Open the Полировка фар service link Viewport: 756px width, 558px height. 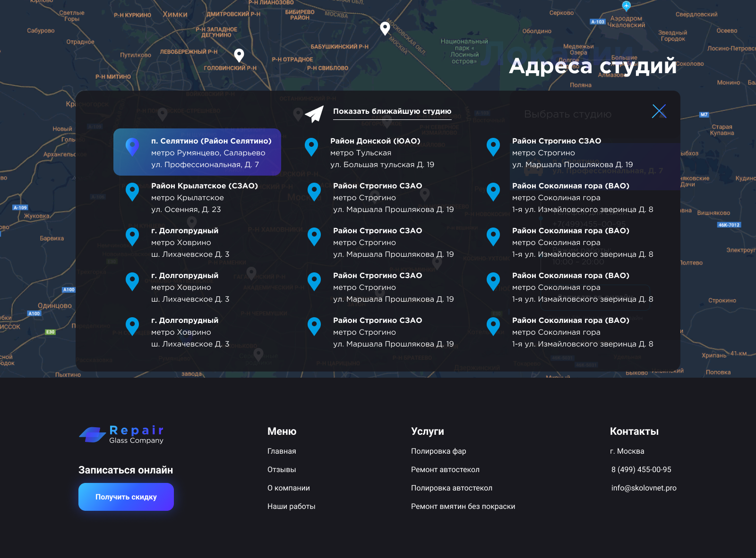(438, 451)
